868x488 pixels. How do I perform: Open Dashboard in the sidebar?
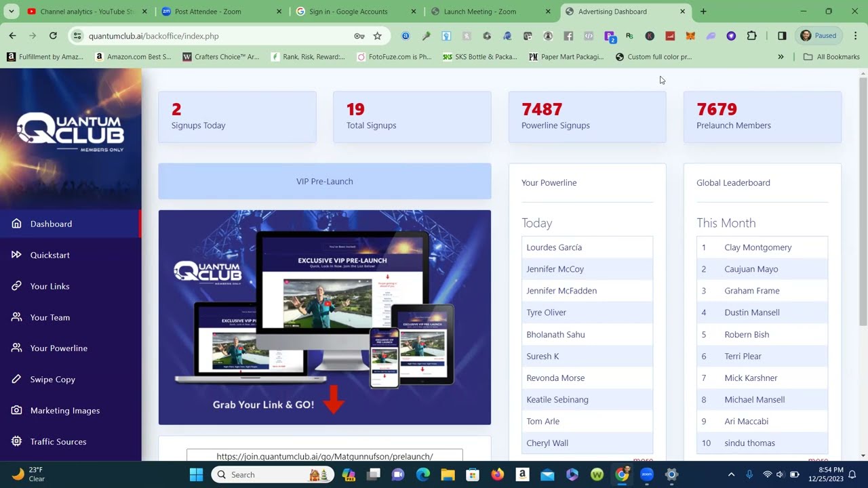pyautogui.click(x=71, y=224)
